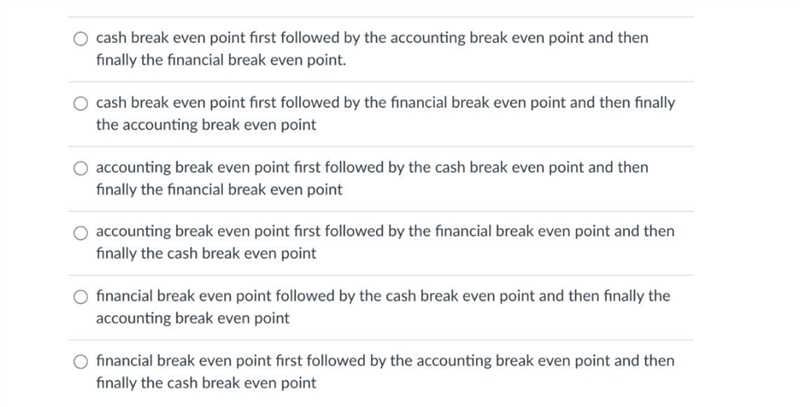Click third option's second line 'finally the financial break even point'
The width and height of the screenshot is (800, 407).
pos(219,190)
